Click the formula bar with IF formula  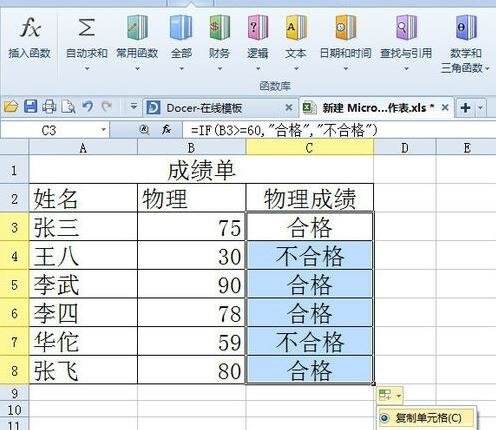[x=339, y=130]
